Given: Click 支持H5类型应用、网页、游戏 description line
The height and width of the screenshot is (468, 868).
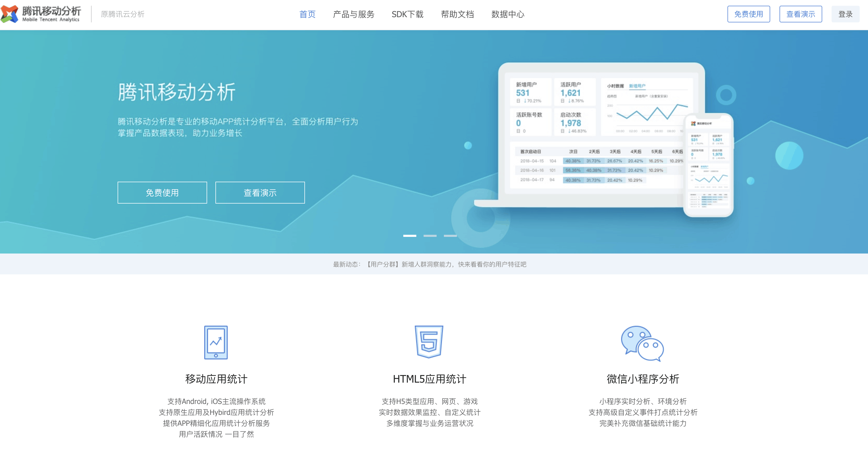Looking at the screenshot, I should click(430, 401).
